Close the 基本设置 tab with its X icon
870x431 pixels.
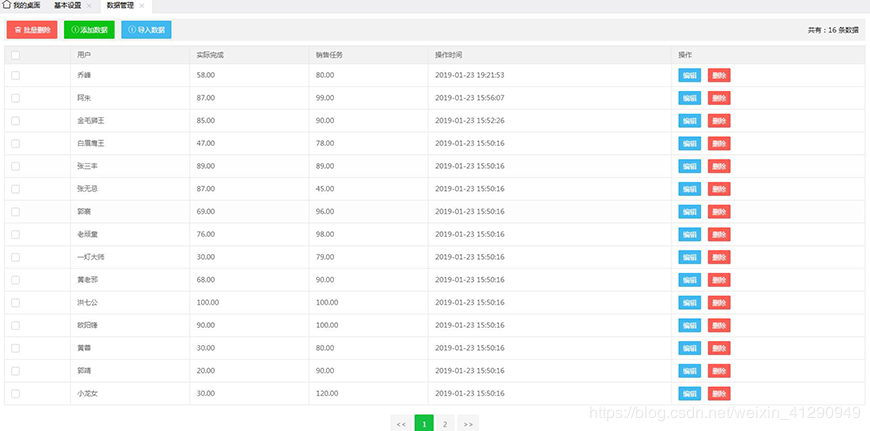click(x=89, y=6)
